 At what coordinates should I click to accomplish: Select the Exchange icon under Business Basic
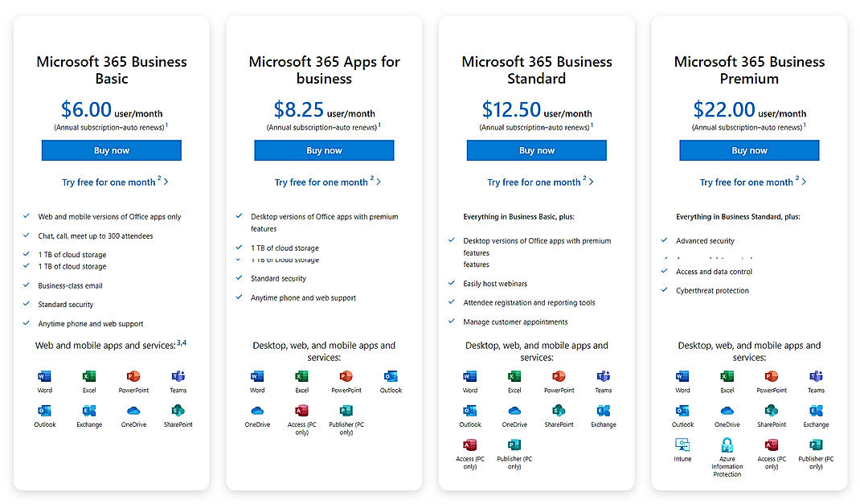(x=88, y=411)
